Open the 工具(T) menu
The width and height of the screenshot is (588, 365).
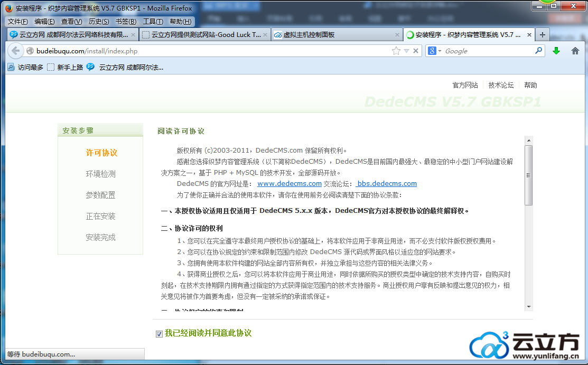153,22
